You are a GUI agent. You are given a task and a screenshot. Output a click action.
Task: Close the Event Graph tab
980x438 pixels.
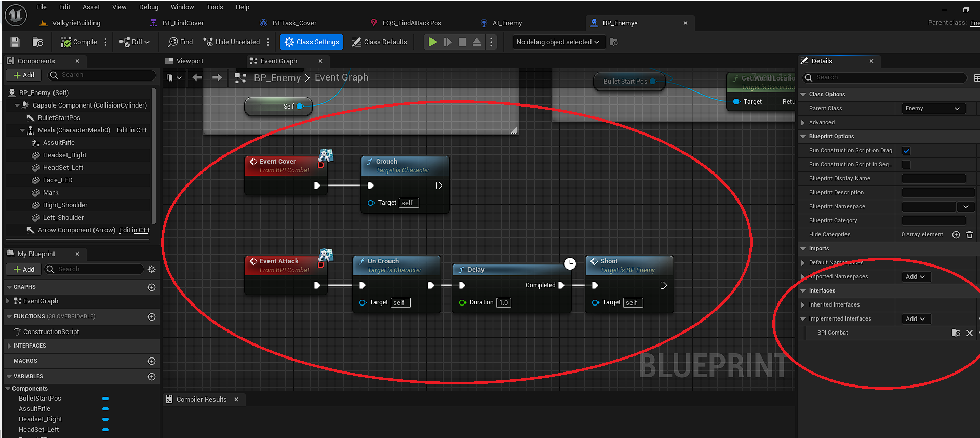tap(320, 61)
